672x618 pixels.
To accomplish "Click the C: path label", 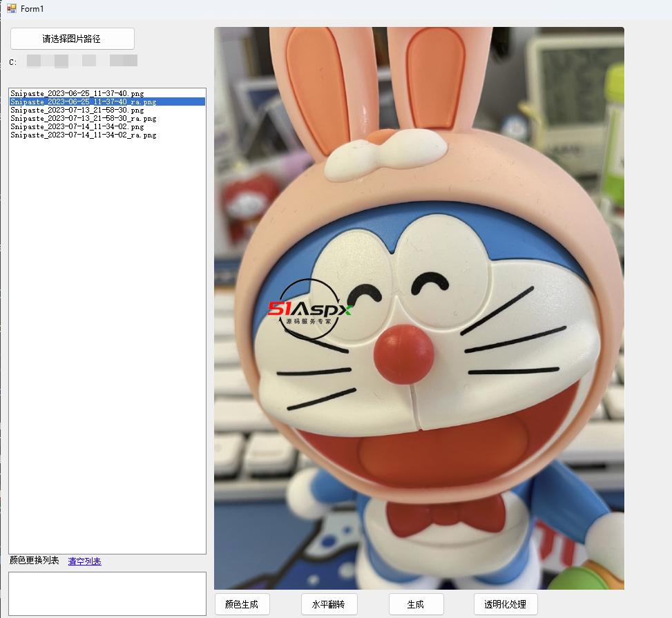I will 13,62.
